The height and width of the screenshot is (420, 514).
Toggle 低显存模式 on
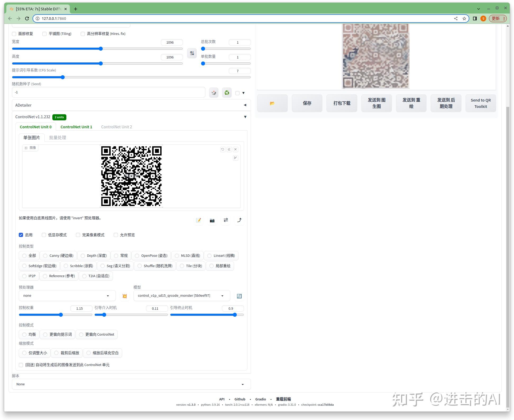click(44, 235)
